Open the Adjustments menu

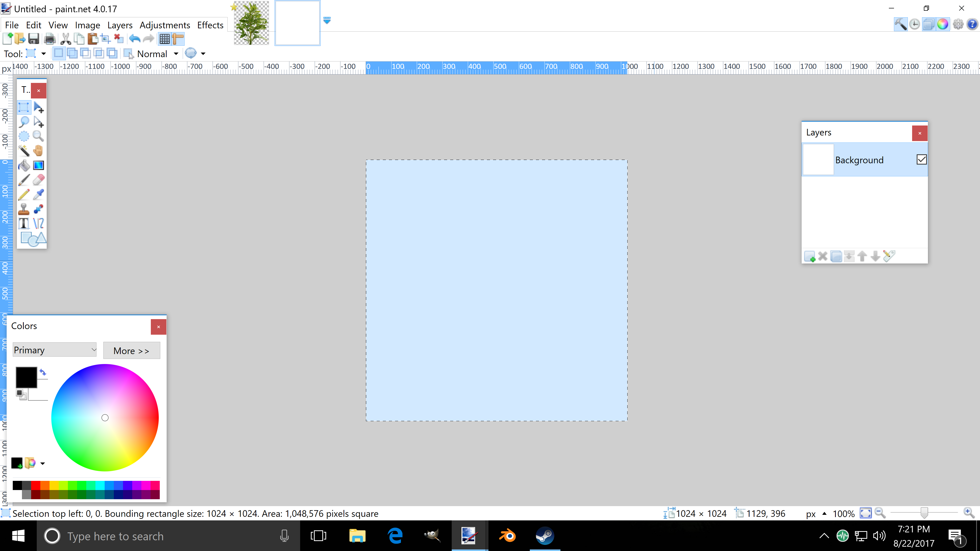(x=164, y=25)
